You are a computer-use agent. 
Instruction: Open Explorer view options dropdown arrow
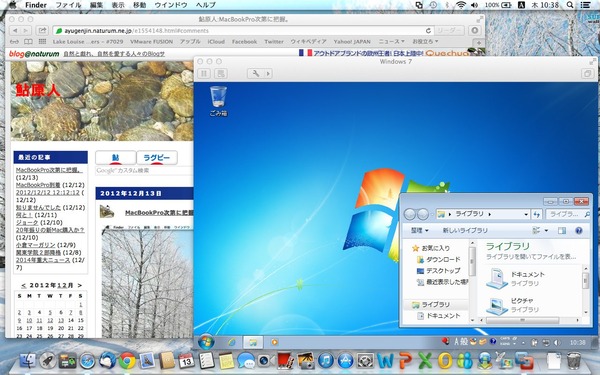pyautogui.click(x=546, y=230)
